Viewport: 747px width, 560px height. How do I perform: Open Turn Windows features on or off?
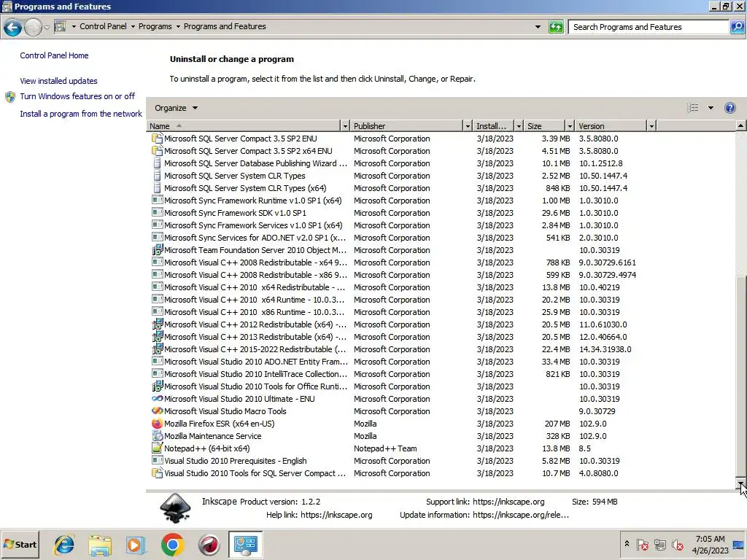77,96
